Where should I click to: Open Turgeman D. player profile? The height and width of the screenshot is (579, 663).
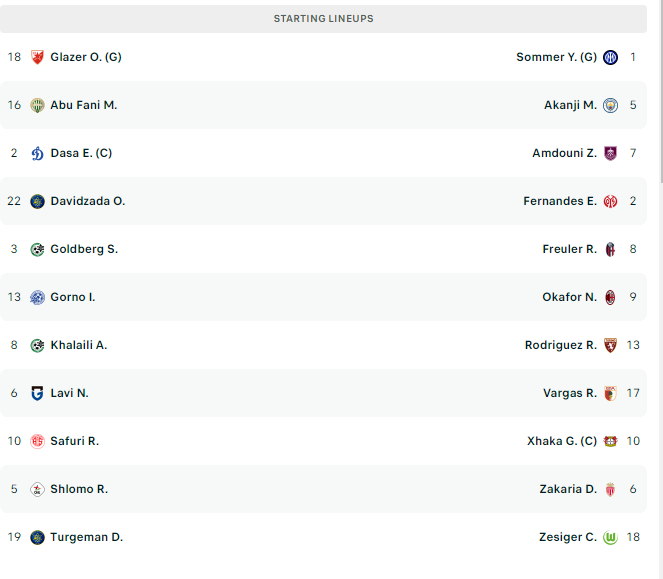(86, 537)
